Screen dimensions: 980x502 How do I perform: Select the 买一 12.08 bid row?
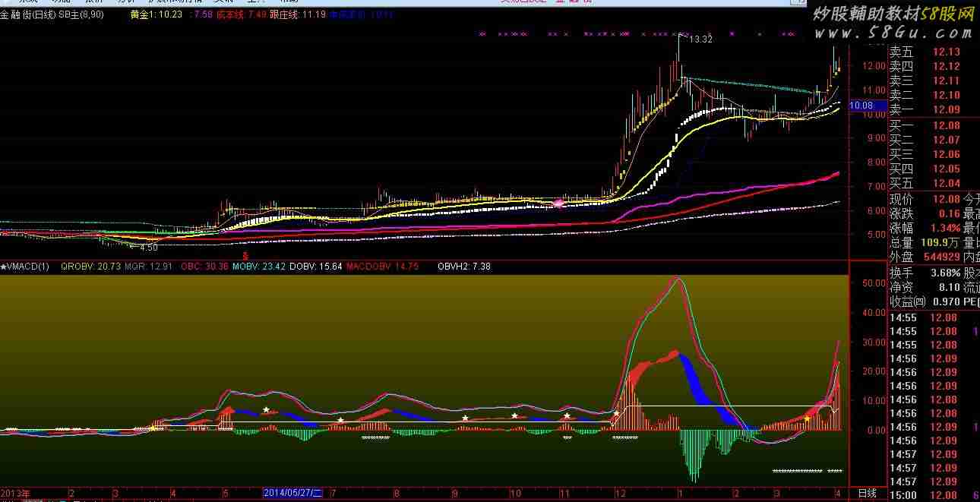(x=926, y=125)
